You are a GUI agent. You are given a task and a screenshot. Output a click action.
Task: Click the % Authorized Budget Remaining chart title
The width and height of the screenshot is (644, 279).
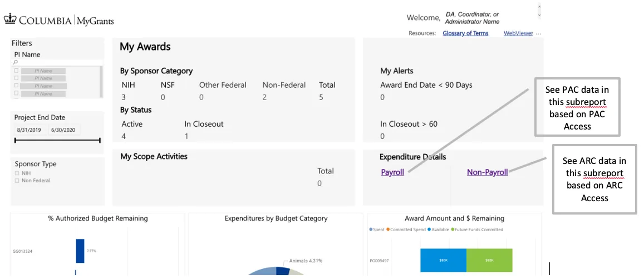click(x=98, y=218)
